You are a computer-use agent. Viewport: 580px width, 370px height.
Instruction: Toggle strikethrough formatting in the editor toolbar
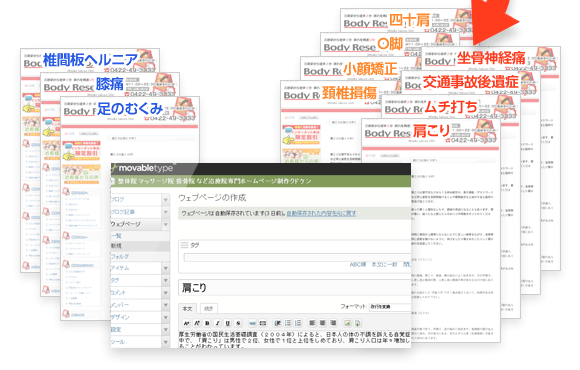[238, 323]
